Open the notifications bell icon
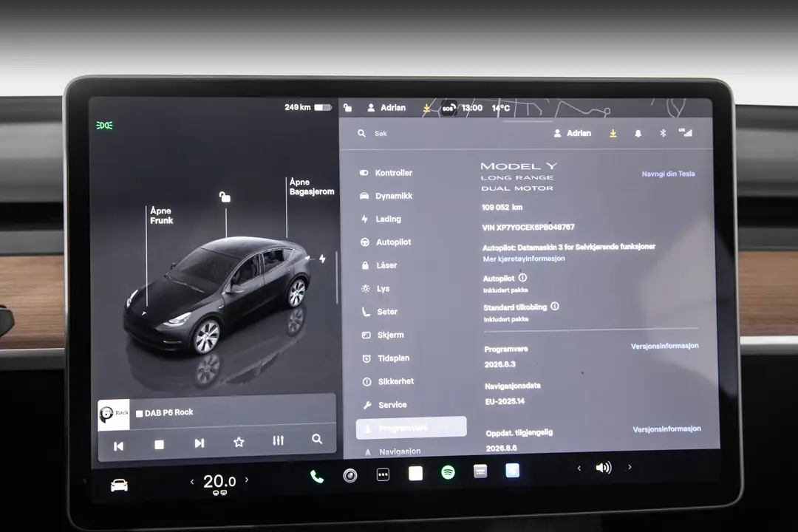The image size is (798, 532). point(638,134)
